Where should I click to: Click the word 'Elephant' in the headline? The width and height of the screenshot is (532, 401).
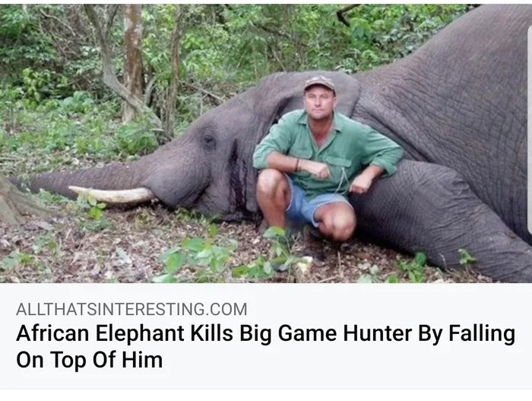pyautogui.click(x=140, y=333)
